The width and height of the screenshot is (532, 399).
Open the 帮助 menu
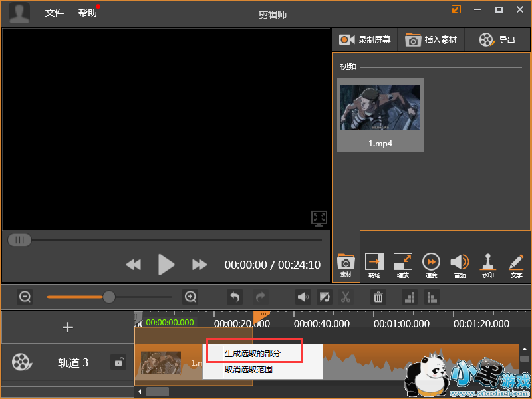pos(87,13)
